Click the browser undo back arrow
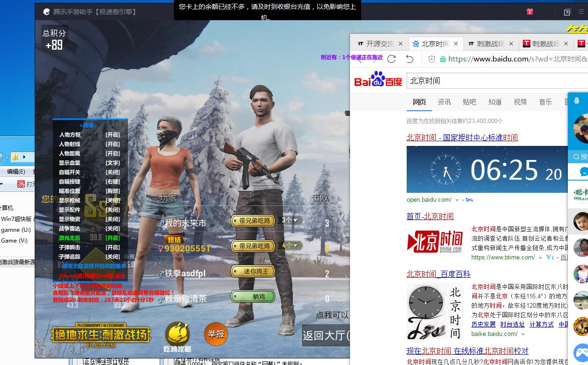 pos(409,59)
